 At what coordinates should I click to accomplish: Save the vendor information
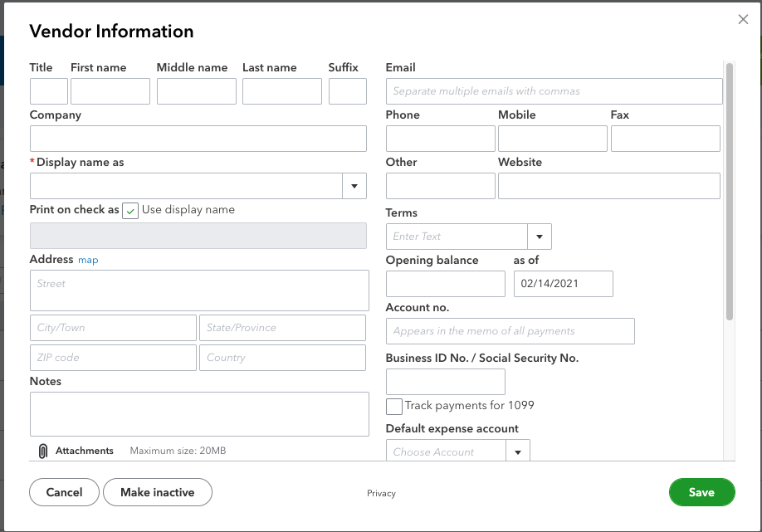pos(701,492)
